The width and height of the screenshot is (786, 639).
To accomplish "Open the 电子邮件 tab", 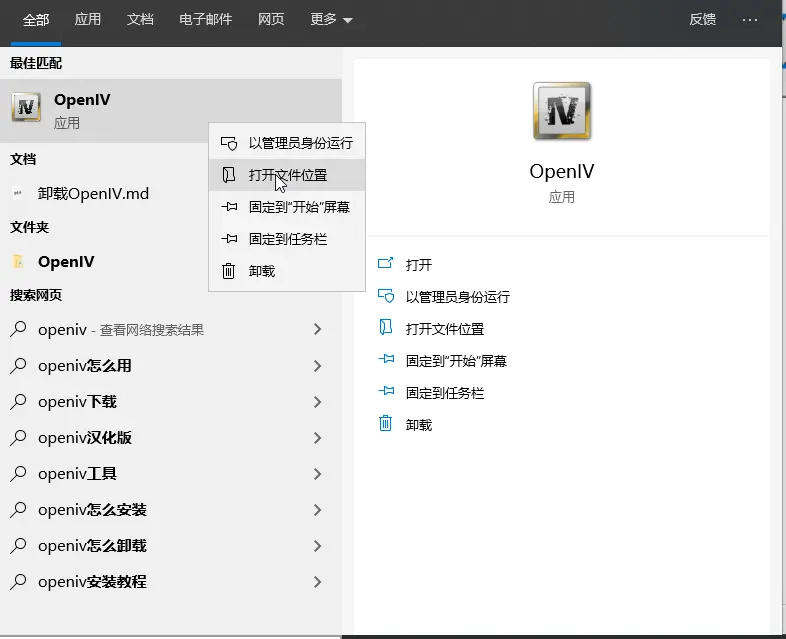I will click(x=206, y=20).
